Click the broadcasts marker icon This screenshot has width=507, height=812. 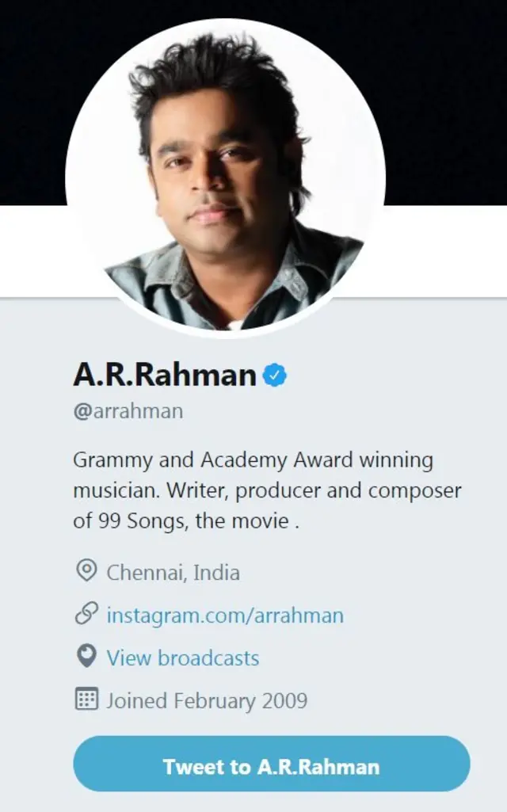86,657
